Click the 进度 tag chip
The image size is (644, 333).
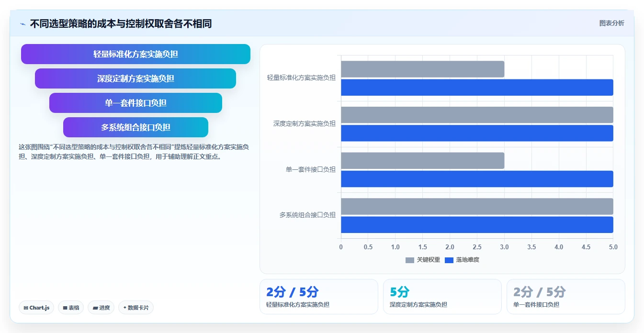(x=101, y=308)
